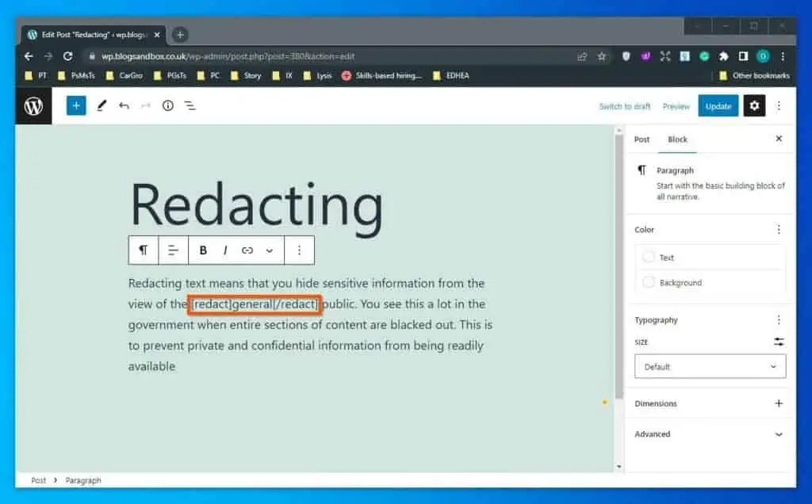Open the block inserter plus button
Screen dimensions: 812x504
(76, 106)
